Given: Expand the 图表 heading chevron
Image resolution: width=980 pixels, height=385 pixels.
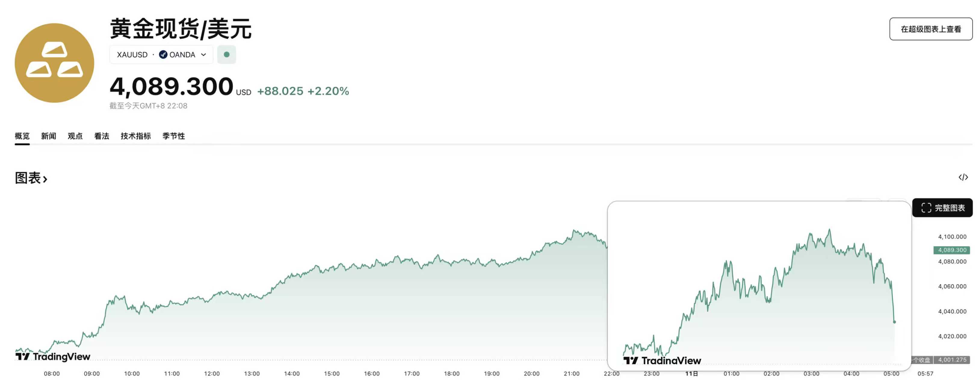Looking at the screenshot, I should pos(45,179).
